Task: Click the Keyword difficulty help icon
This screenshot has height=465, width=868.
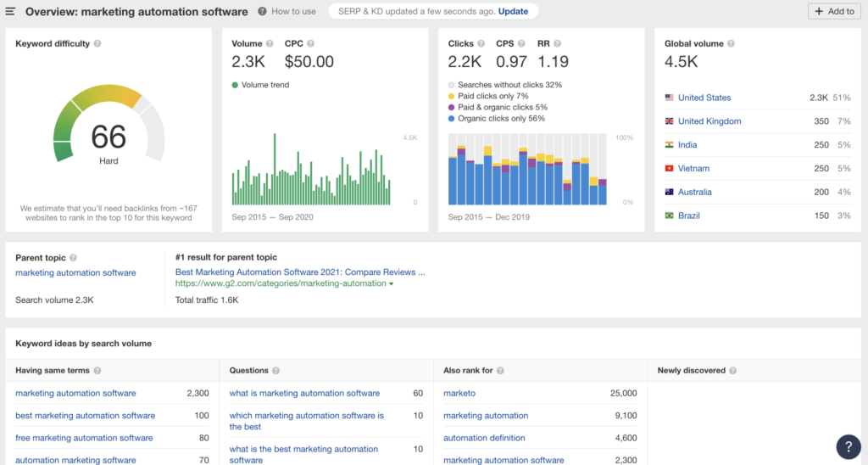Action: click(97, 44)
